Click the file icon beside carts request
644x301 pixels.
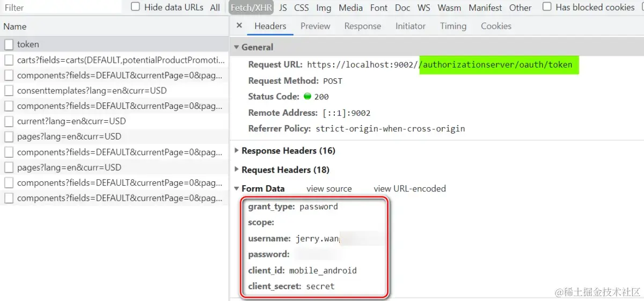[x=9, y=60]
